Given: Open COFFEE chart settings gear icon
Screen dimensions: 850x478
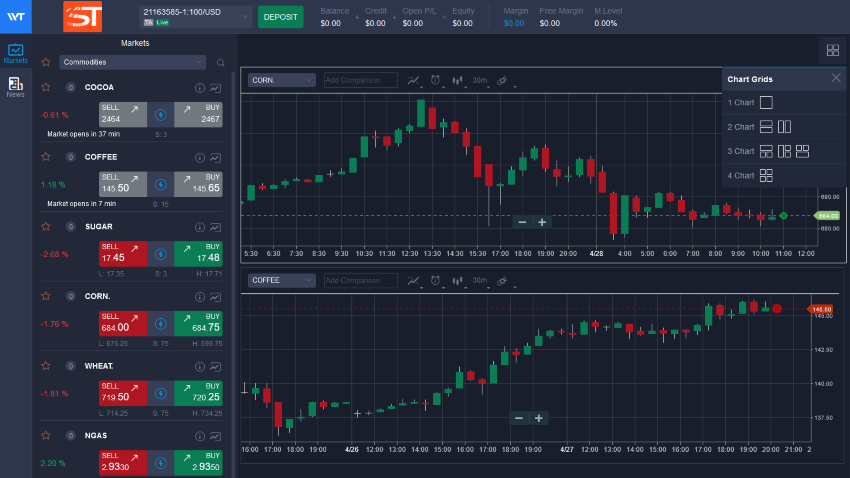Looking at the screenshot, I should [504, 281].
